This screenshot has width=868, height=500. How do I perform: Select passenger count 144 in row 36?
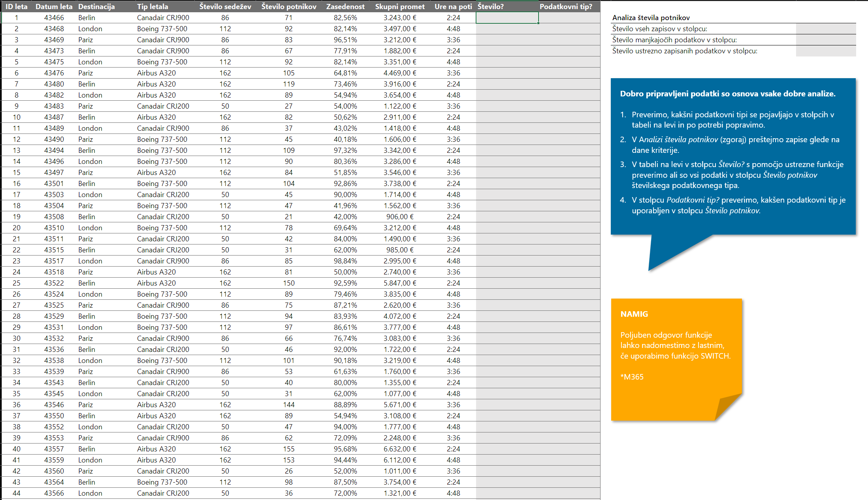coord(289,405)
